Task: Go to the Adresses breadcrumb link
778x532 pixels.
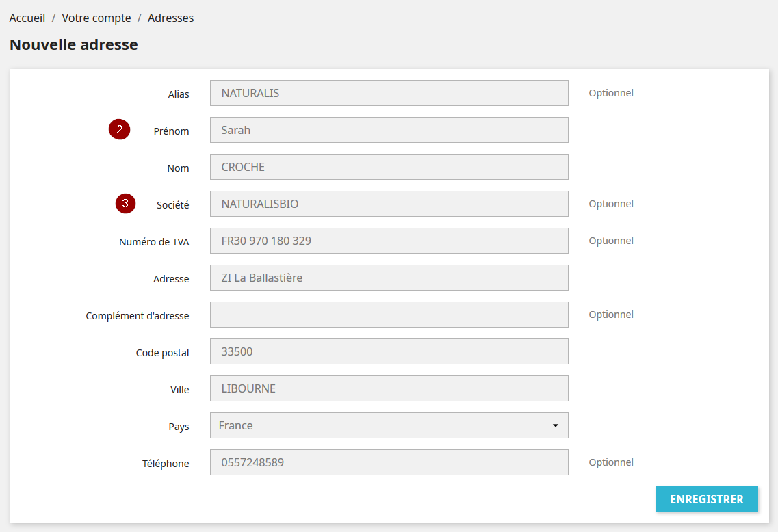Action: click(170, 18)
